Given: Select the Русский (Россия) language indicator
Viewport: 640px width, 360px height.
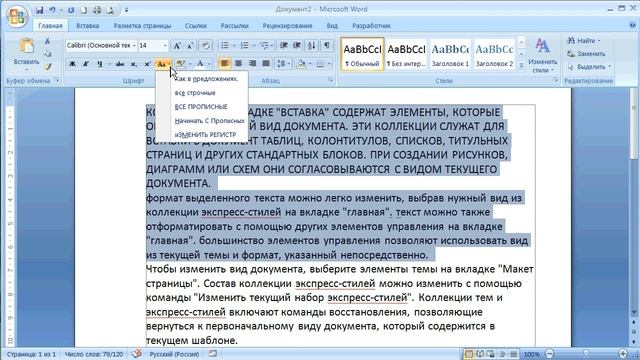Looking at the screenshot, I should [x=174, y=354].
